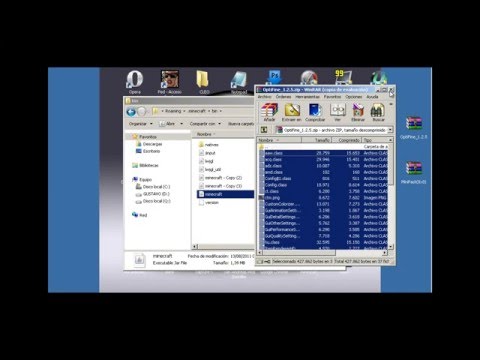The width and height of the screenshot is (480, 360).
Task: Select Favoritos in Explorer navigation pane
Action: tap(145, 137)
